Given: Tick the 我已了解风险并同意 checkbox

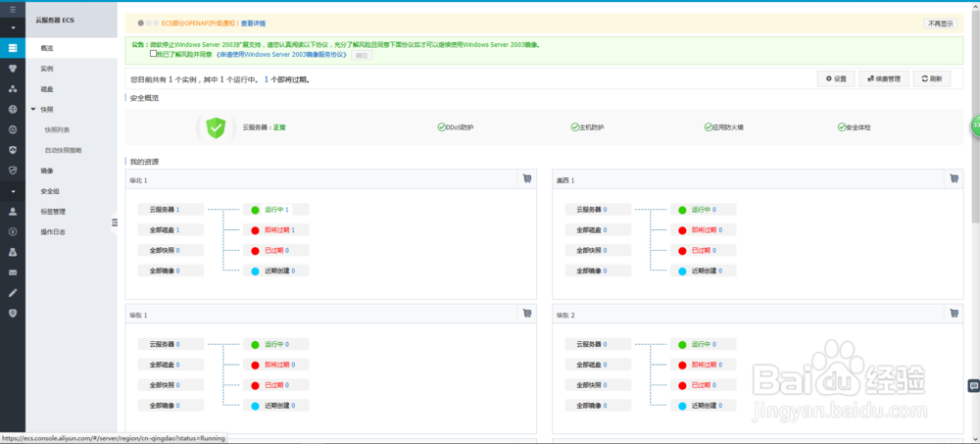Looking at the screenshot, I should (153, 55).
